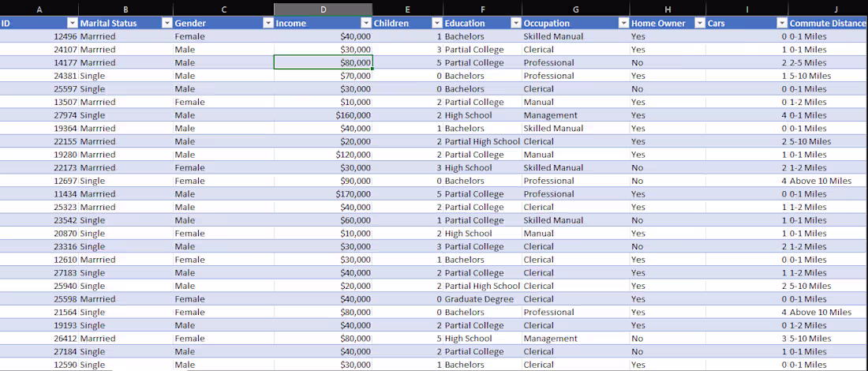This screenshot has height=371, width=868.
Task: Click Management occupation in row 26412
Action: coord(576,339)
